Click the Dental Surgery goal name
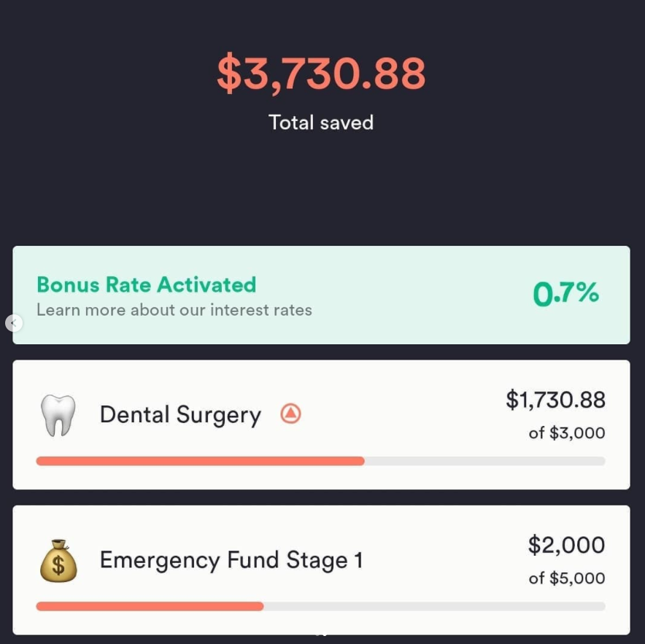 [x=180, y=415]
